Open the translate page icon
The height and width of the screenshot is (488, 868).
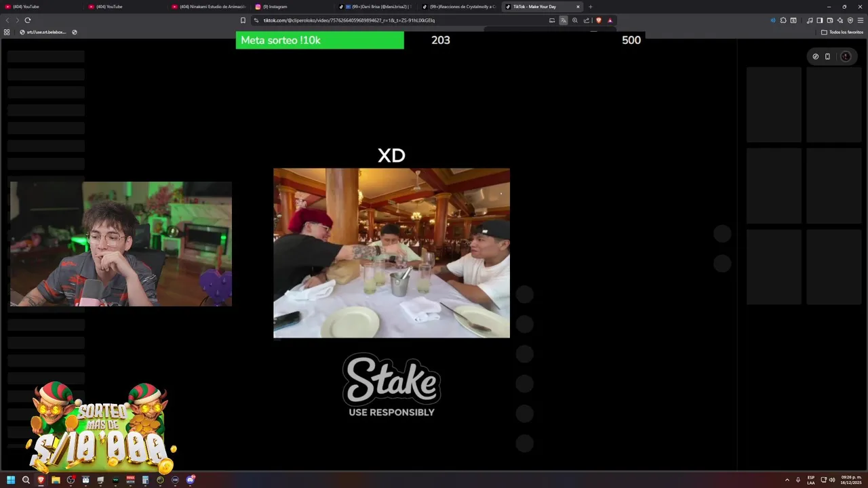[563, 20]
